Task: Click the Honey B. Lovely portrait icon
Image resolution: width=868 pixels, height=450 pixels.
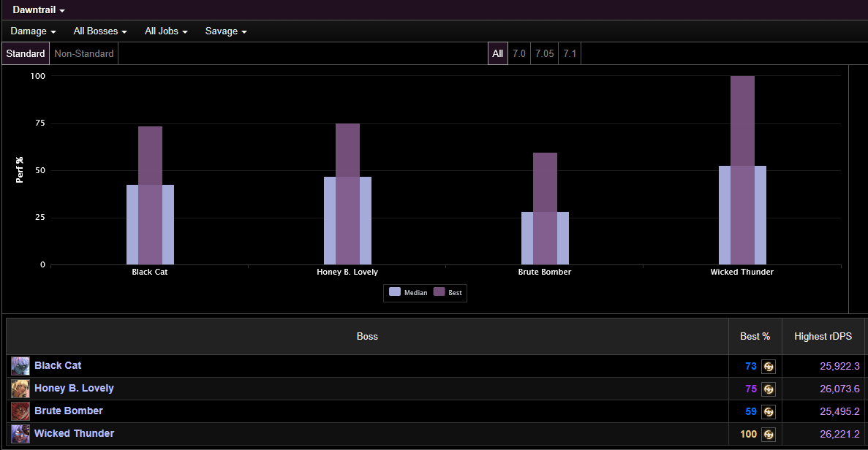Action: click(x=20, y=389)
